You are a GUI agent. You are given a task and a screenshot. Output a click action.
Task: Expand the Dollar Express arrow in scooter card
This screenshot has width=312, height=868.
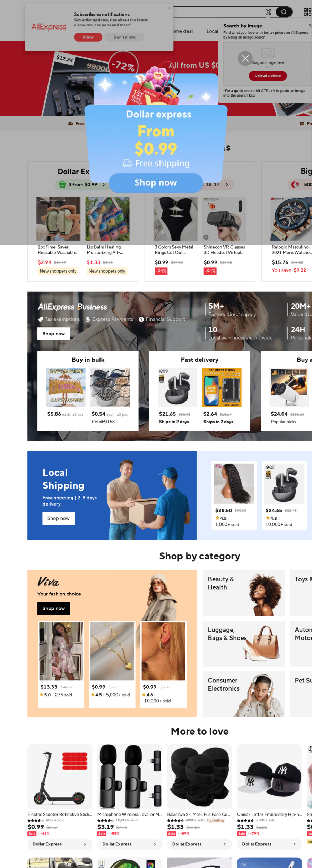[x=85, y=844]
